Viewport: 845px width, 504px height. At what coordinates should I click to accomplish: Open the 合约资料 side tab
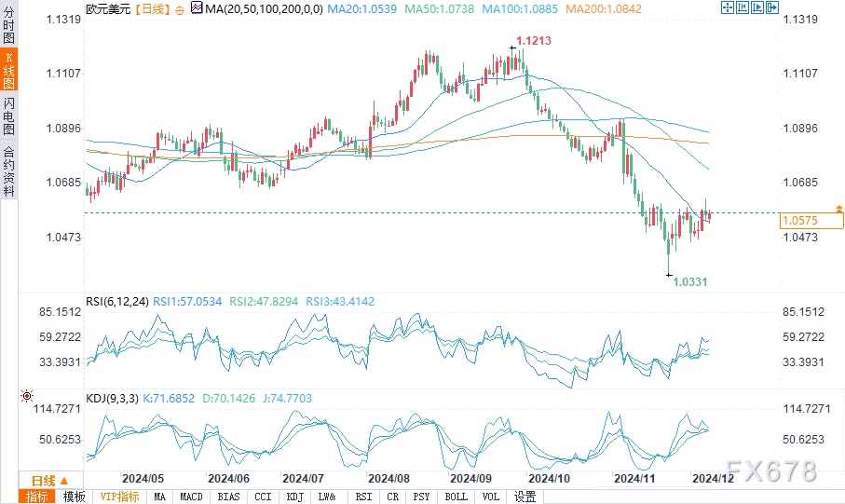click(8, 170)
